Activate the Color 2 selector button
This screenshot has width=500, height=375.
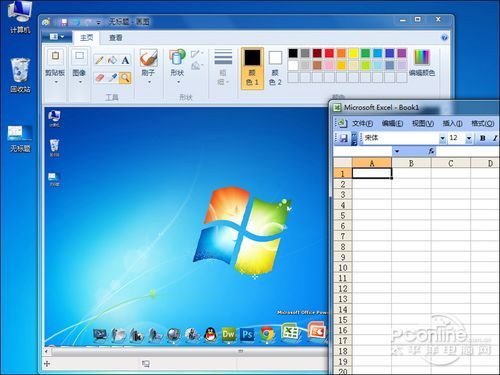click(275, 68)
